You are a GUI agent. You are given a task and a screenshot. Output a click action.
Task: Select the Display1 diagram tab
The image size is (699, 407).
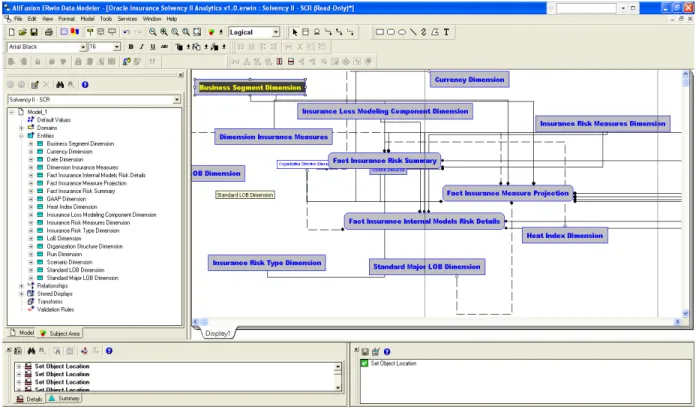tap(218, 333)
